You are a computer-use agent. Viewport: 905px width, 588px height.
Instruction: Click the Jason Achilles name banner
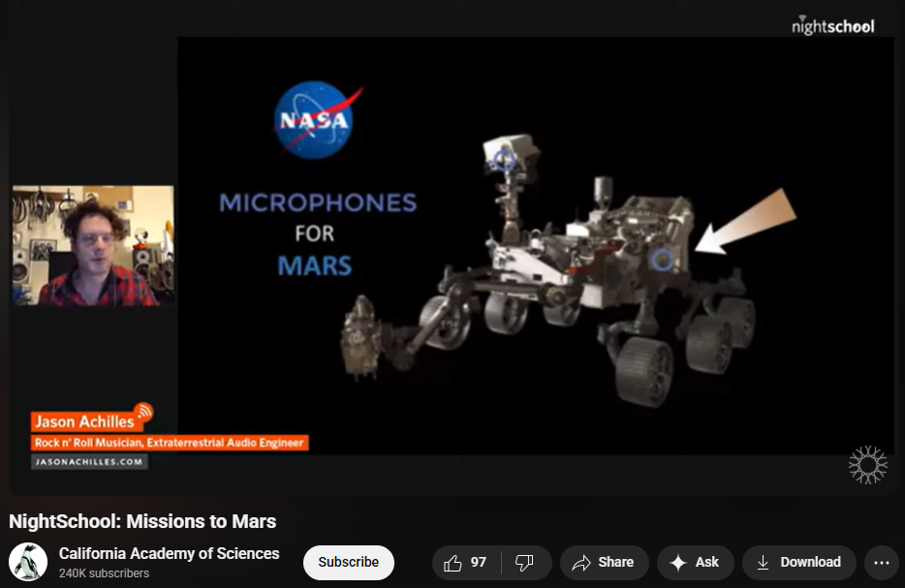point(83,421)
